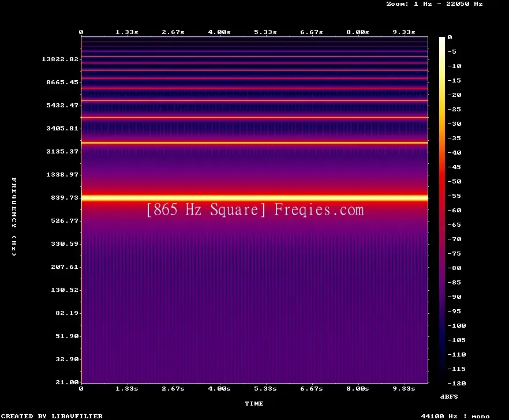Screen dimensions: 509x420
Task: Click 9.33s on the top time axis
Action: coord(404,32)
